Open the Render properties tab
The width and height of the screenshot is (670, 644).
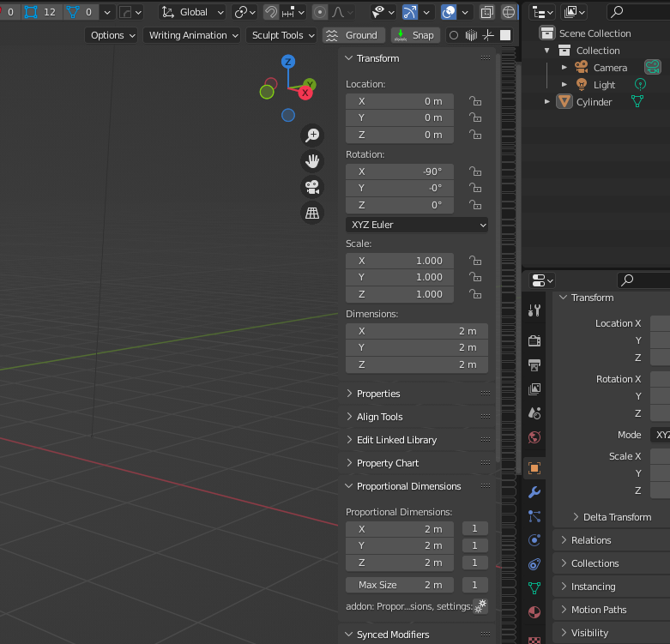(534, 340)
